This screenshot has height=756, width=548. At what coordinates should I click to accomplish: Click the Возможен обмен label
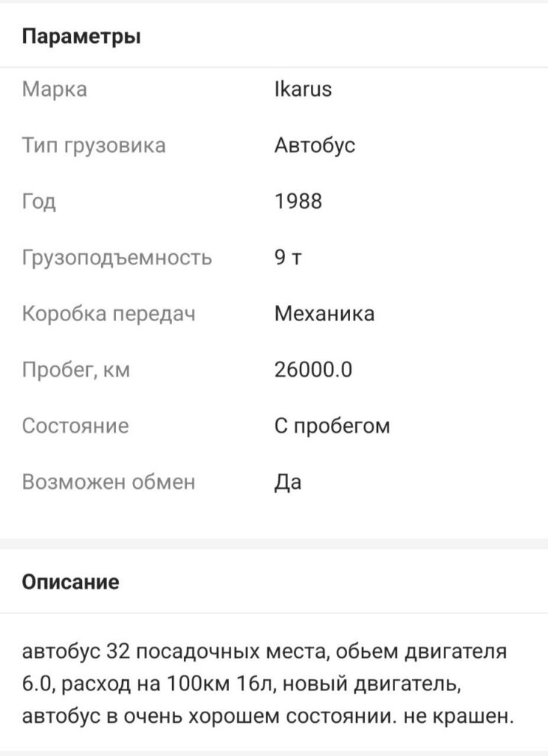click(109, 482)
